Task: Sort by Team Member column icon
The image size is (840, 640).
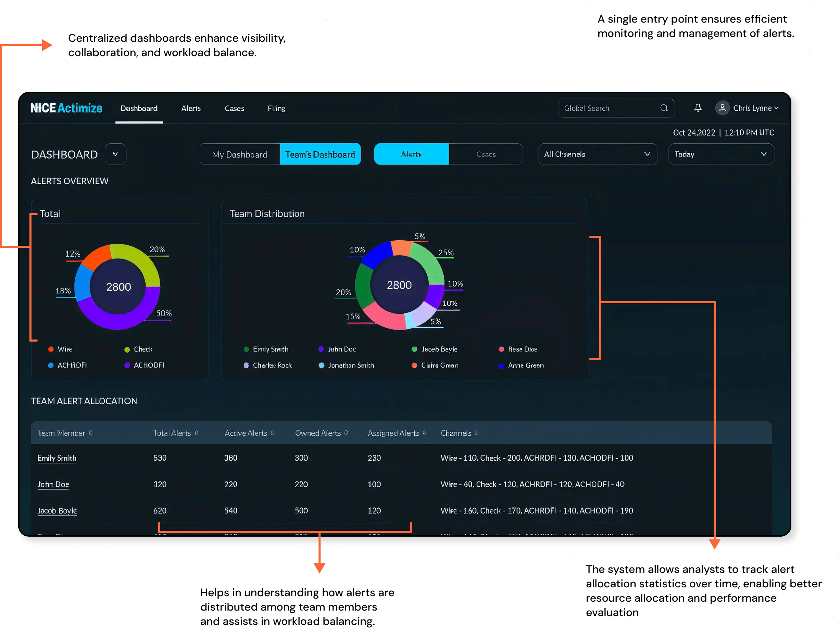Action: coord(91,433)
